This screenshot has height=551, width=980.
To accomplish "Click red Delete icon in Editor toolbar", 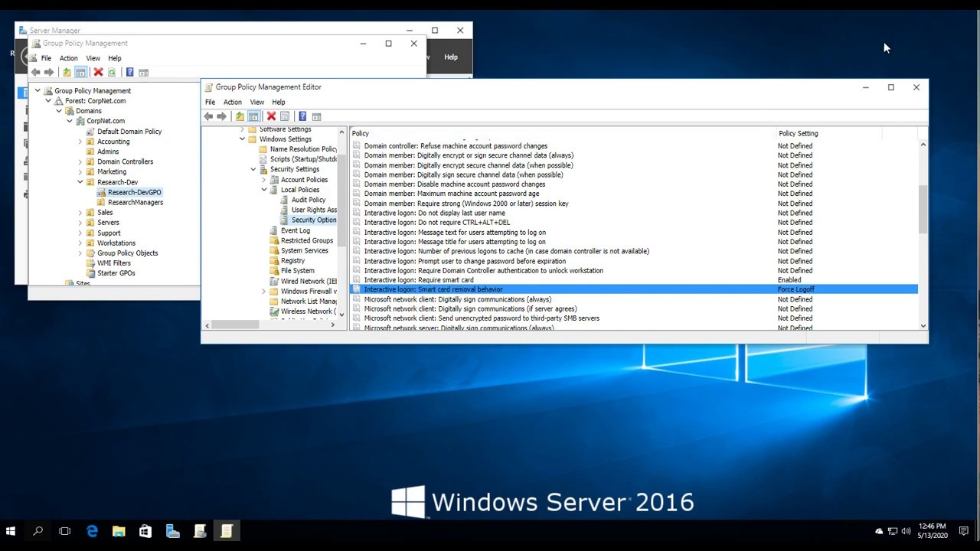I will (271, 116).
